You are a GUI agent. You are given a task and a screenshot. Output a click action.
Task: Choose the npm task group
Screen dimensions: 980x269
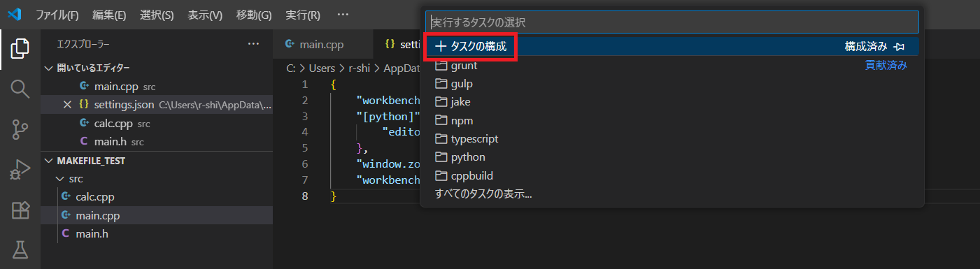pyautogui.click(x=672, y=120)
